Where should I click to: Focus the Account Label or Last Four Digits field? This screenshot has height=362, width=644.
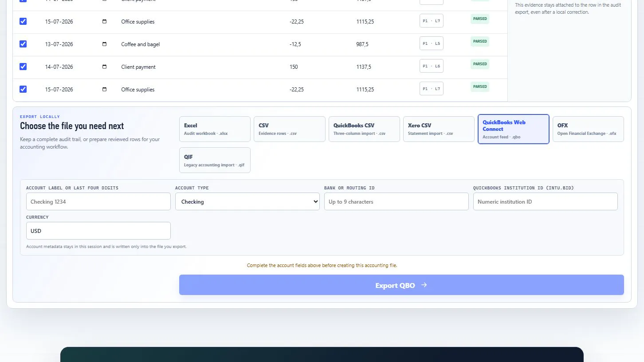point(98,201)
